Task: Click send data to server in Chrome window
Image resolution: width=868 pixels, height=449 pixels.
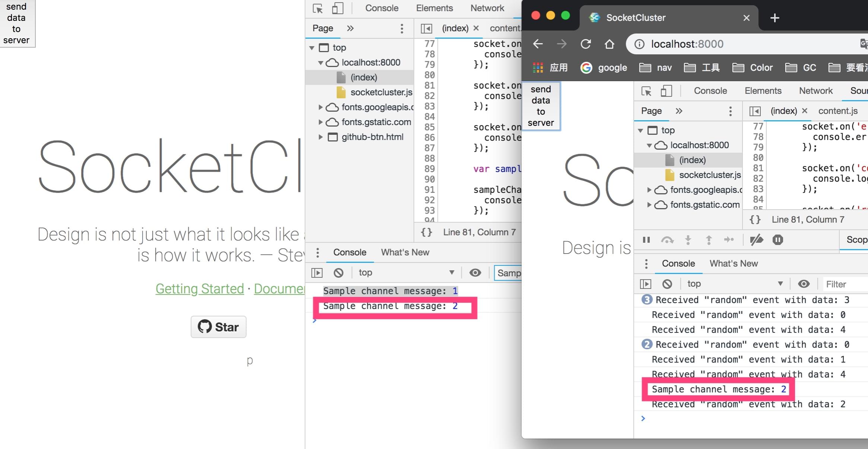Action: (x=541, y=106)
